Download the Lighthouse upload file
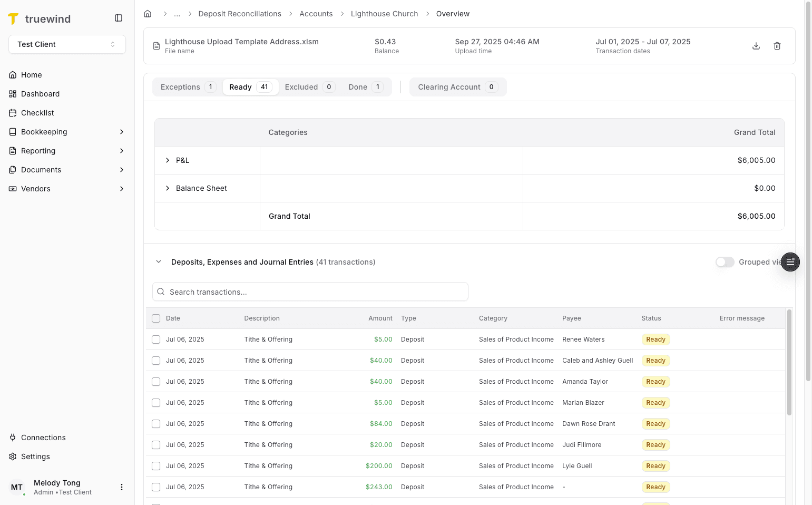 pyautogui.click(x=756, y=46)
